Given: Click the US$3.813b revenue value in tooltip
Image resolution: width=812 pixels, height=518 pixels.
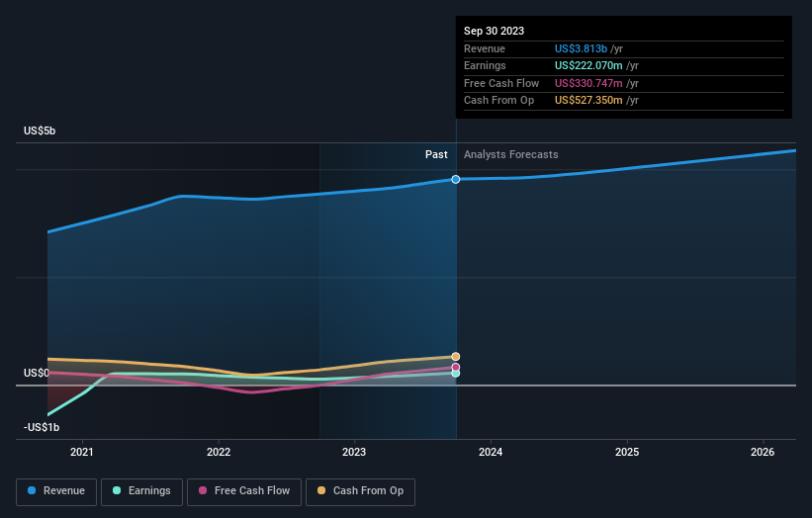Looking at the screenshot, I should coord(581,48).
